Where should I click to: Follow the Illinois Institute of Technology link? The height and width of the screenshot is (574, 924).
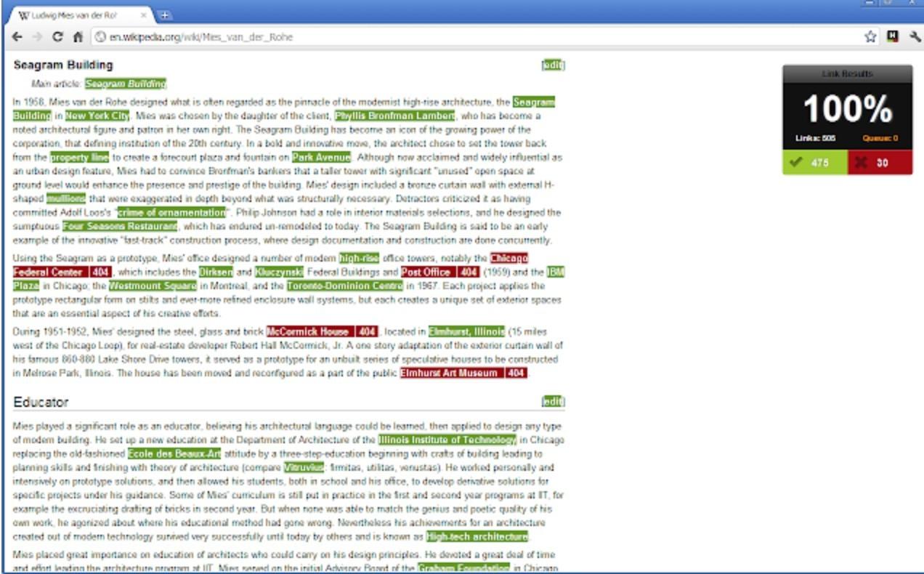point(447,440)
